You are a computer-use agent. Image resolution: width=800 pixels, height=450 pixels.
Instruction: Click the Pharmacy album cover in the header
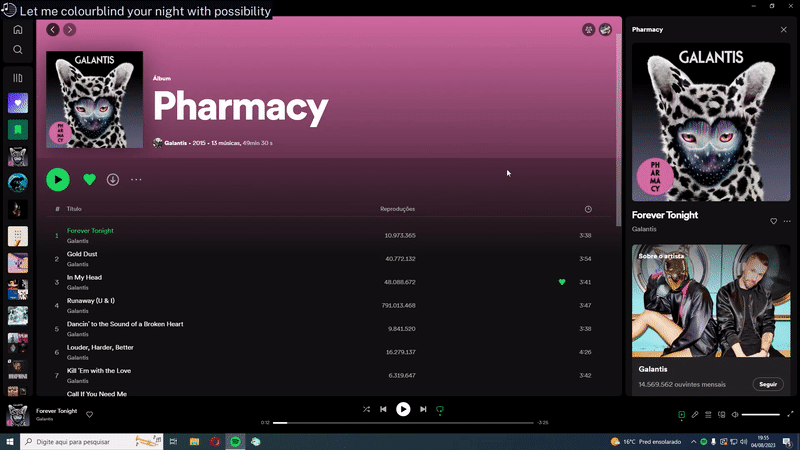94,99
